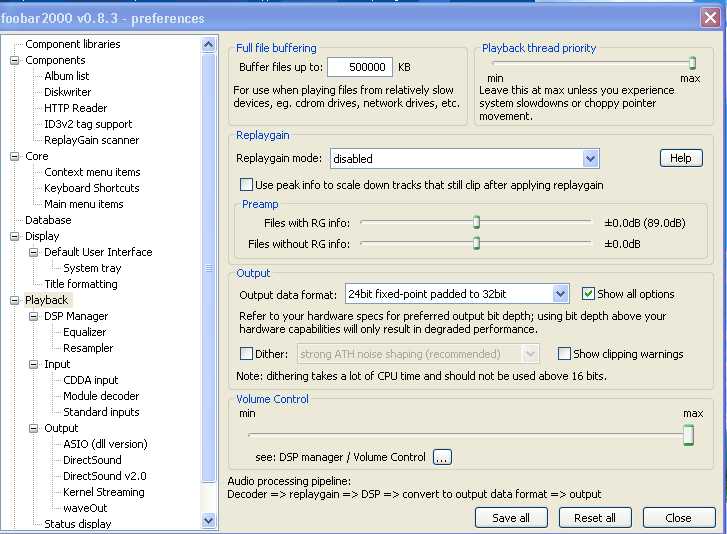The image size is (727, 534).
Task: Select Database in the tree
Action: [48, 220]
